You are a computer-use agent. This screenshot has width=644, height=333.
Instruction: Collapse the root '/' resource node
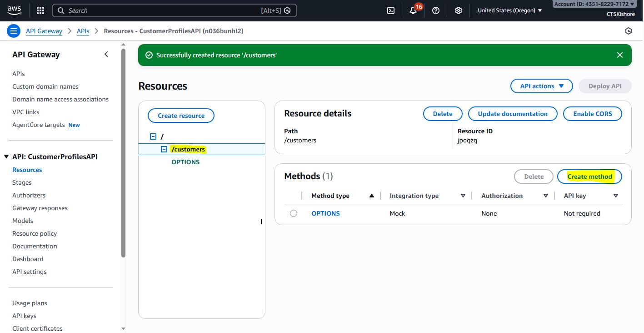153,136
